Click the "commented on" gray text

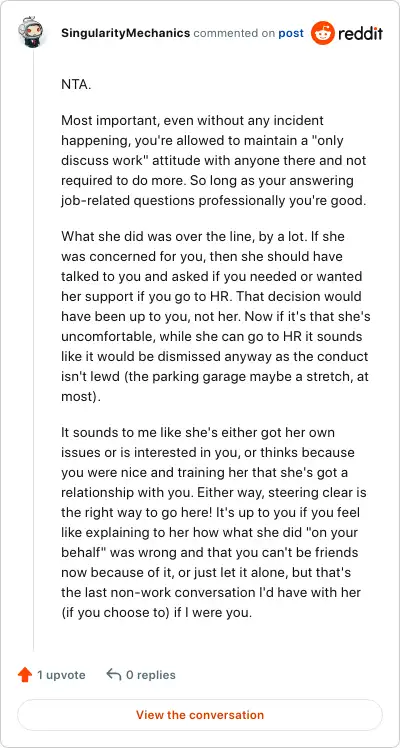(x=234, y=33)
